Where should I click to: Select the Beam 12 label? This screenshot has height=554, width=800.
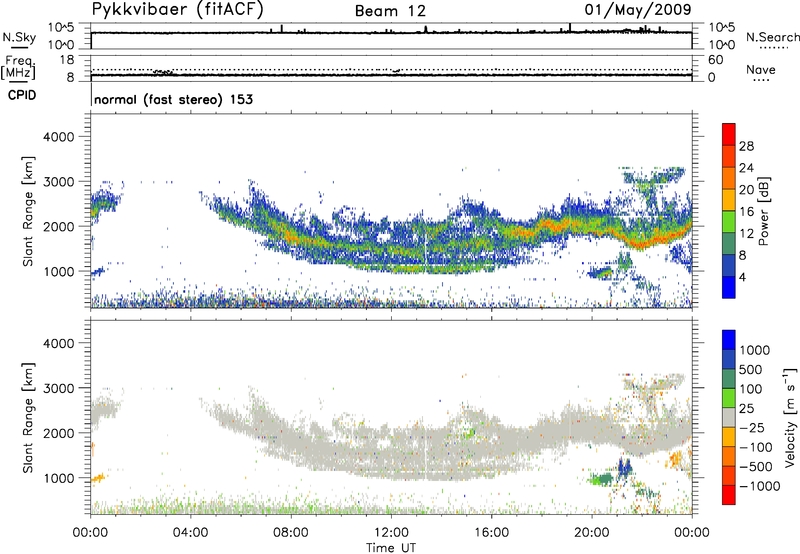point(390,11)
